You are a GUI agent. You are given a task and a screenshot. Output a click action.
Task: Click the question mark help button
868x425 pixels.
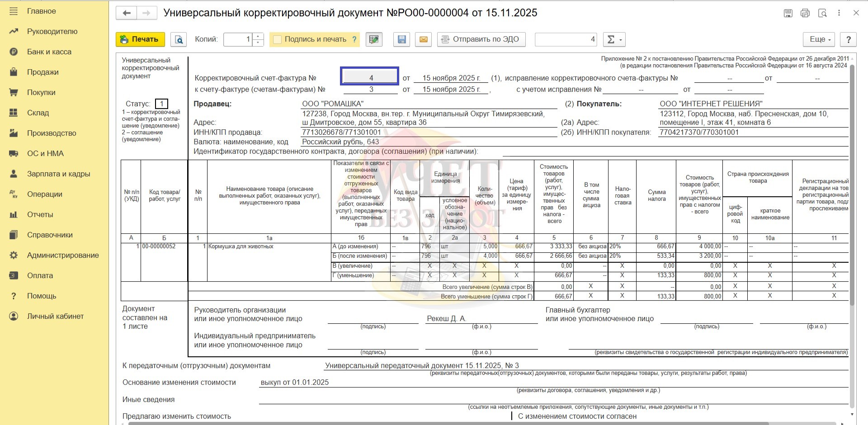pos(848,40)
